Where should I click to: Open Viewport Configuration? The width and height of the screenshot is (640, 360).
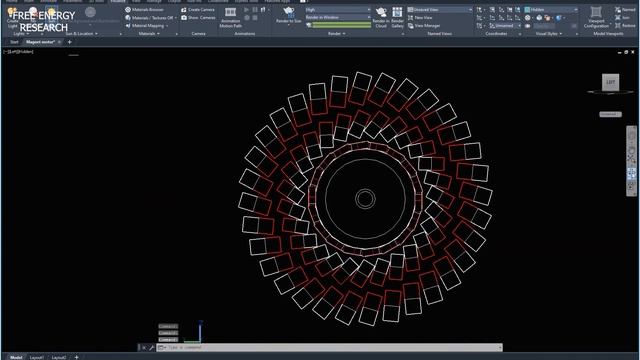point(596,18)
